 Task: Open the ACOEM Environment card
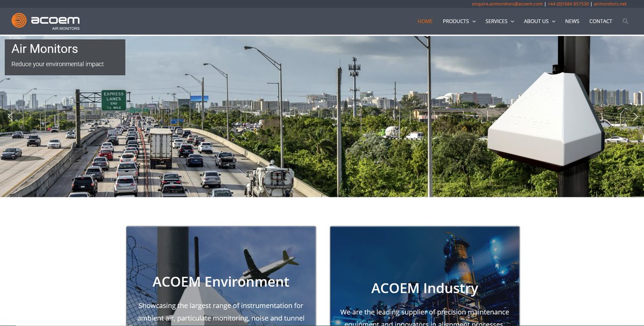click(x=221, y=276)
